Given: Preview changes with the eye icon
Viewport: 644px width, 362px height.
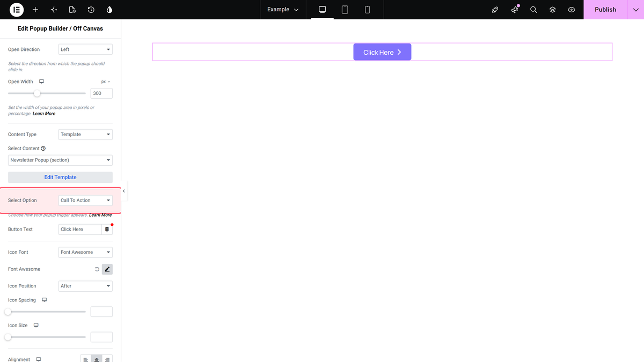Looking at the screenshot, I should (x=572, y=10).
